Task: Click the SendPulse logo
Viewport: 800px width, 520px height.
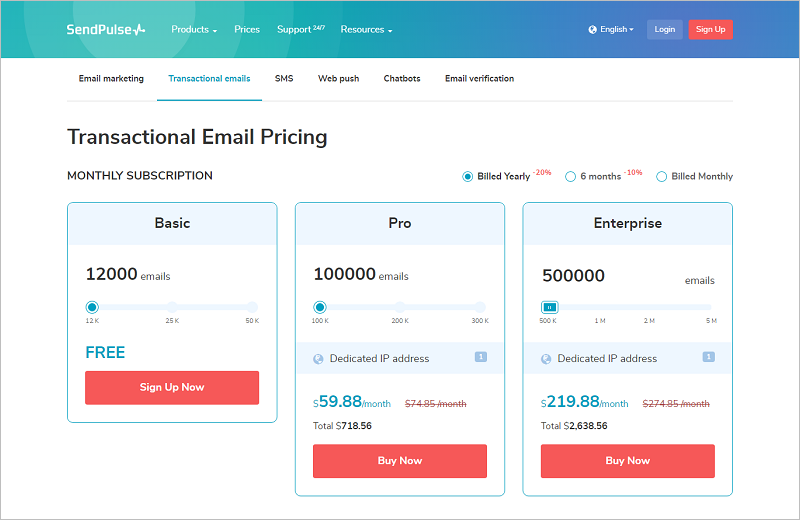Action: [x=107, y=30]
